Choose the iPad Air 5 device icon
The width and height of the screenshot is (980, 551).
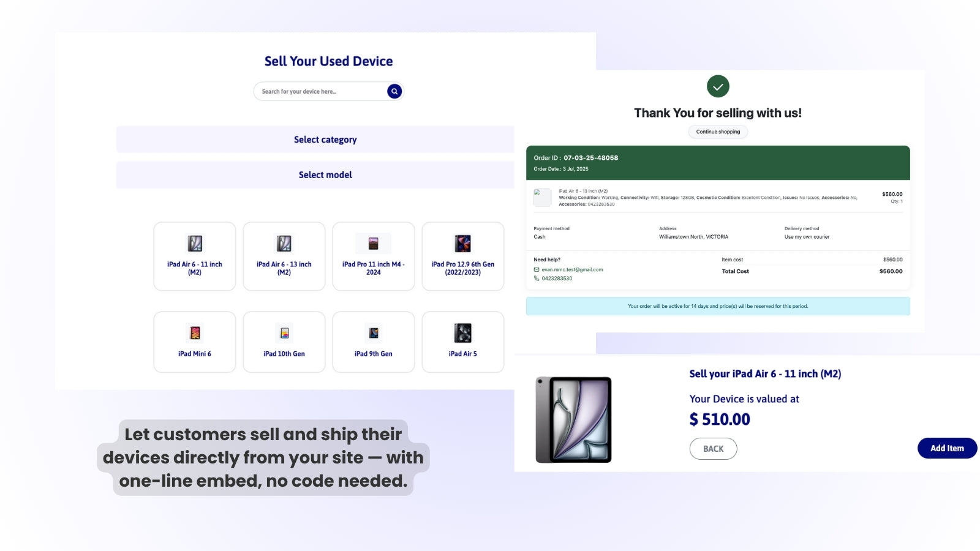pyautogui.click(x=463, y=333)
